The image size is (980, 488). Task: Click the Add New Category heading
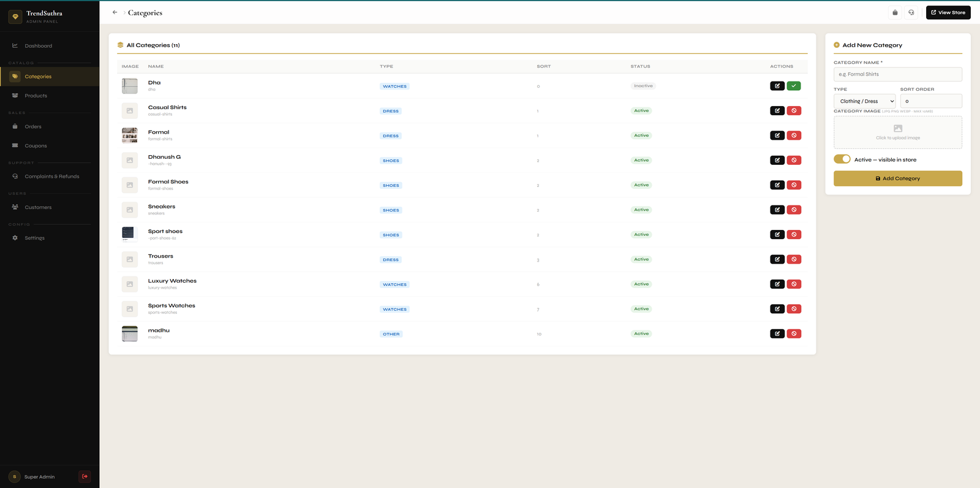(x=872, y=45)
